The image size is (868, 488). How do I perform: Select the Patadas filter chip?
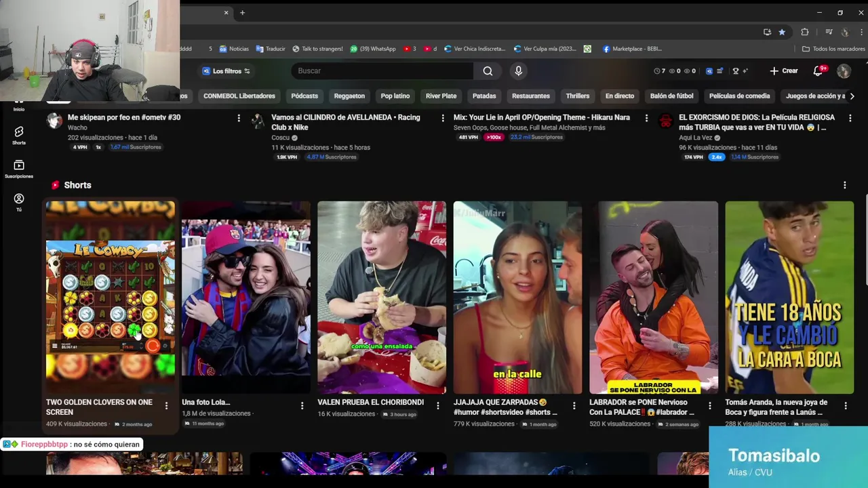[x=484, y=96]
